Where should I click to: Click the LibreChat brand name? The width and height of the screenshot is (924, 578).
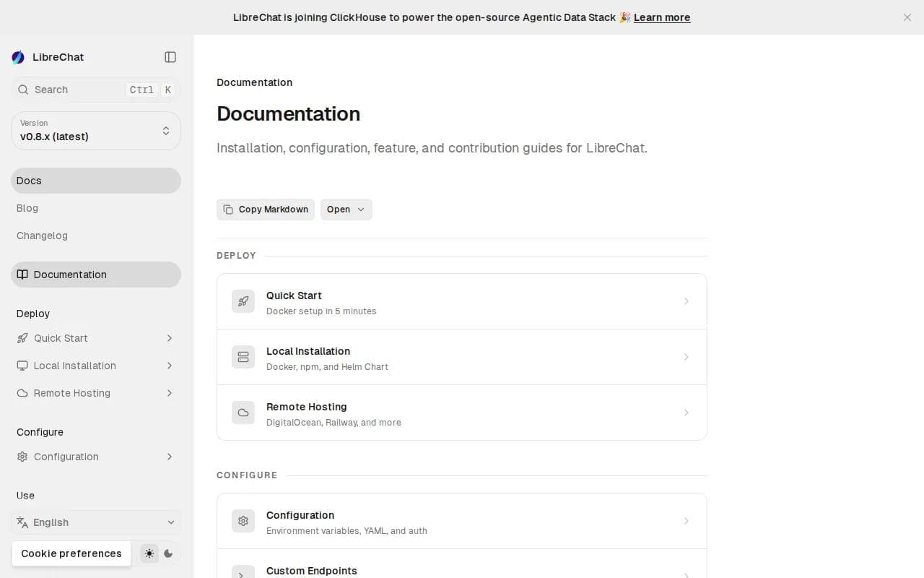[x=58, y=57]
